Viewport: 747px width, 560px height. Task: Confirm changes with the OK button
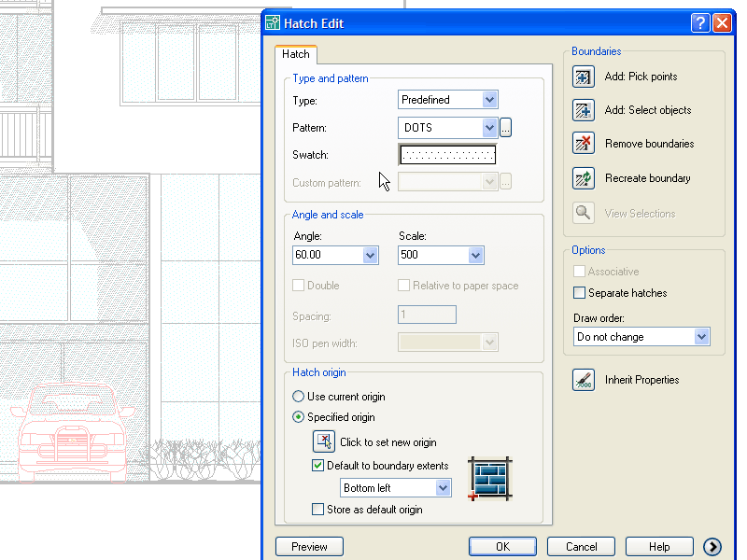pos(502,546)
